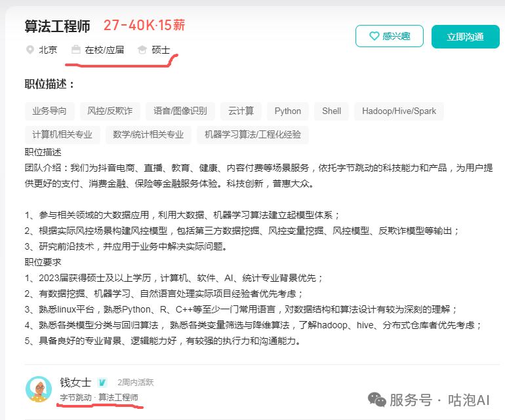This screenshot has height=420, width=505.
Task: Select the Hadoop/Hive/Spark tag
Action: click(x=399, y=111)
